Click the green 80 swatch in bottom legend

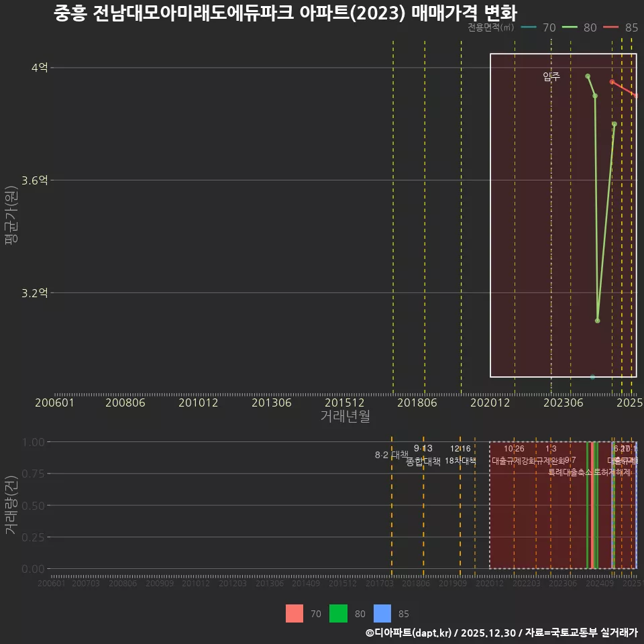click(x=338, y=613)
